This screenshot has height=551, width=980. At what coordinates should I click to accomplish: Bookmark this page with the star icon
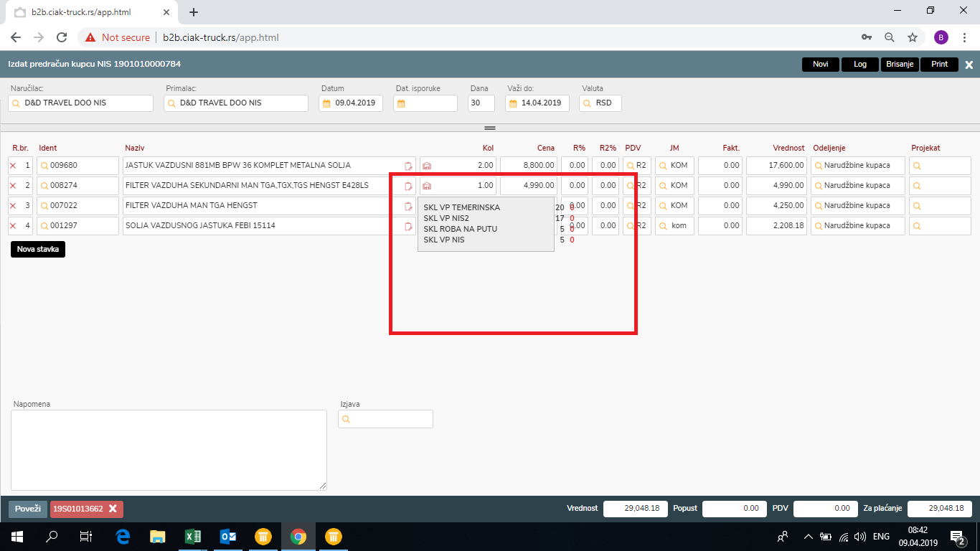913,37
